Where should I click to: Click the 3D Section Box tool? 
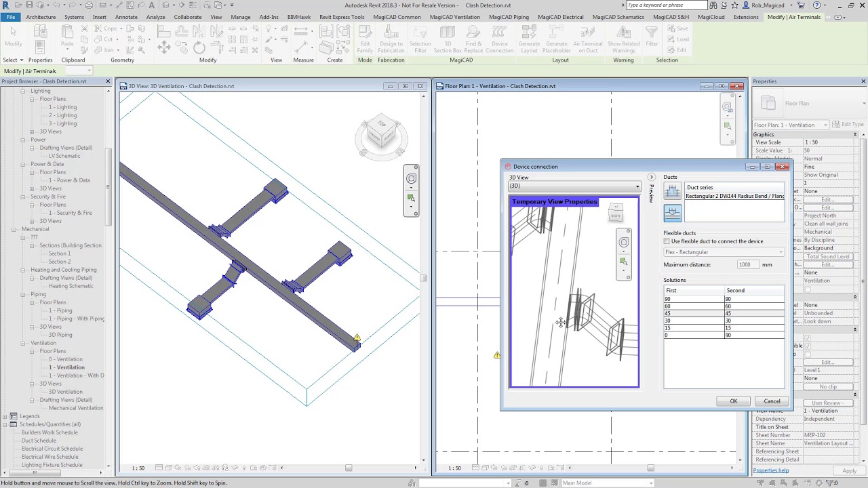pyautogui.click(x=448, y=39)
